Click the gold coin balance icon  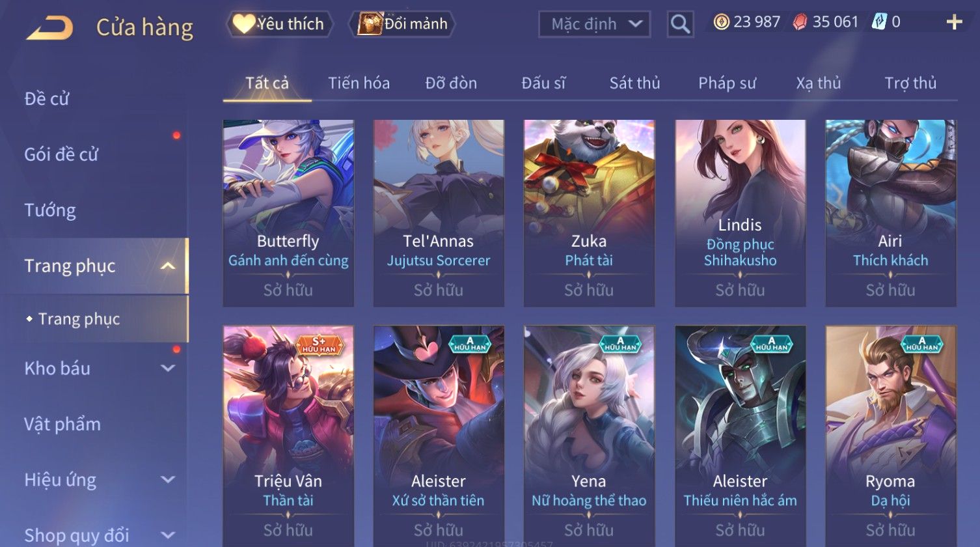pyautogui.click(x=721, y=22)
